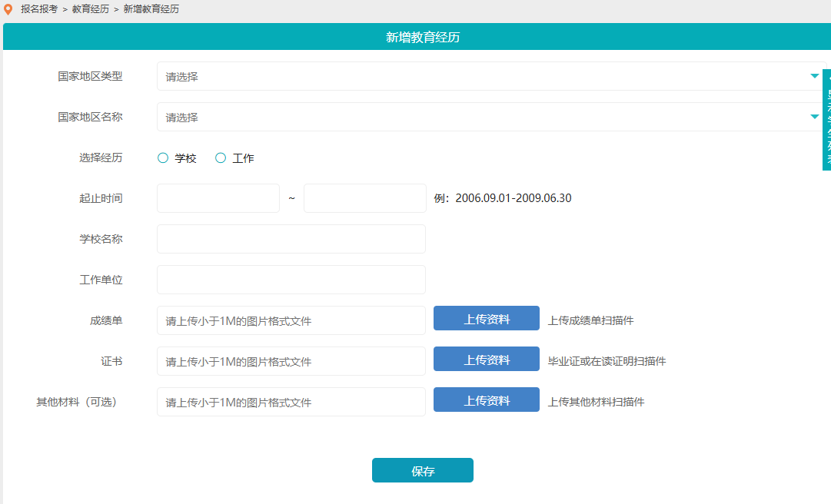The height and width of the screenshot is (504, 831).
Task: Click 上传资料 button for 其他材料
Action: click(x=486, y=400)
